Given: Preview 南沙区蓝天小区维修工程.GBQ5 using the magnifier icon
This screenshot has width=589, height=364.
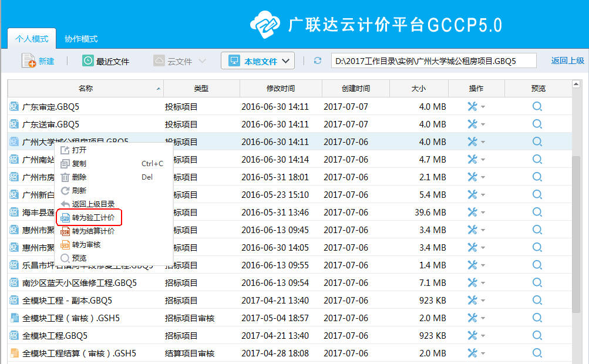Looking at the screenshot, I should 537,282.
